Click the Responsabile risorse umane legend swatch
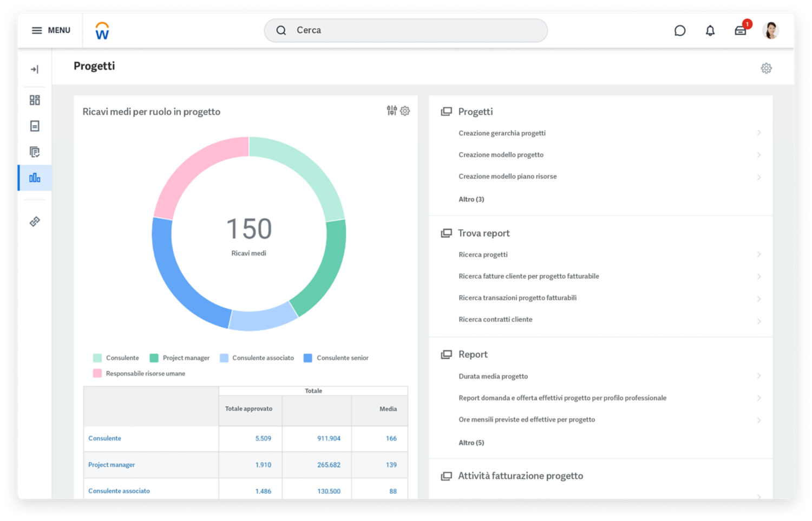The image size is (812, 521). coord(97,373)
